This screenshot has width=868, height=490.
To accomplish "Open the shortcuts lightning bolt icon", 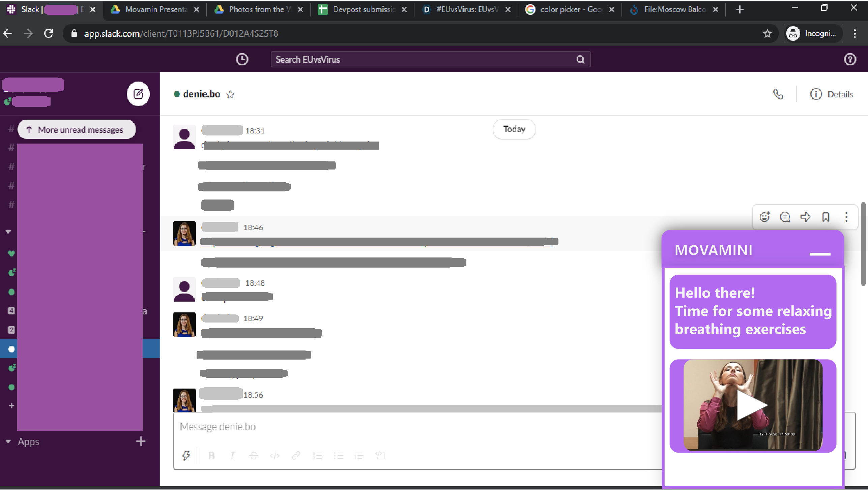I will coord(186,456).
